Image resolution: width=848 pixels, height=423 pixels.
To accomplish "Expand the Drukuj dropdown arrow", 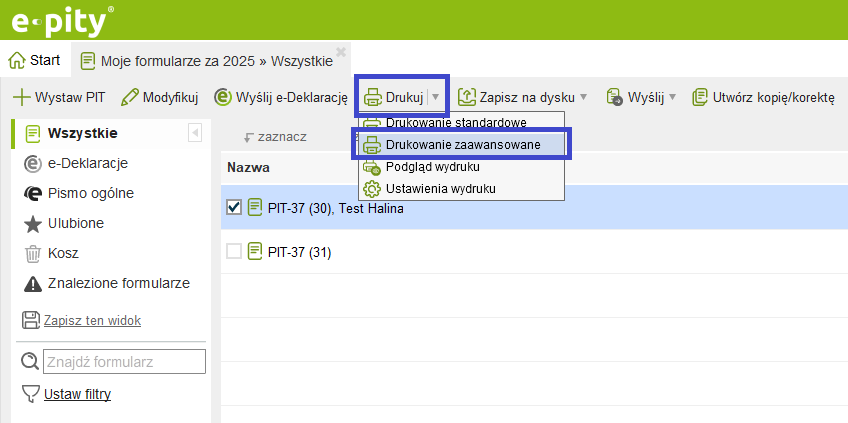I will click(436, 97).
